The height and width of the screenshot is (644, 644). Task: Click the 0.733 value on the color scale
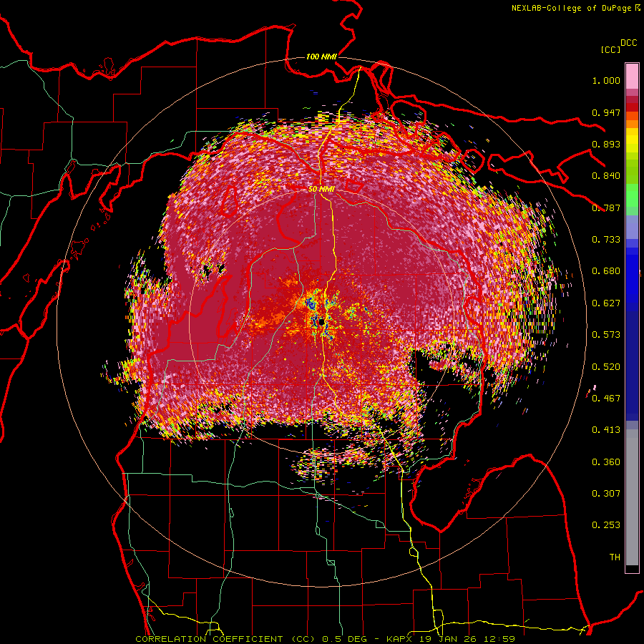click(x=606, y=240)
